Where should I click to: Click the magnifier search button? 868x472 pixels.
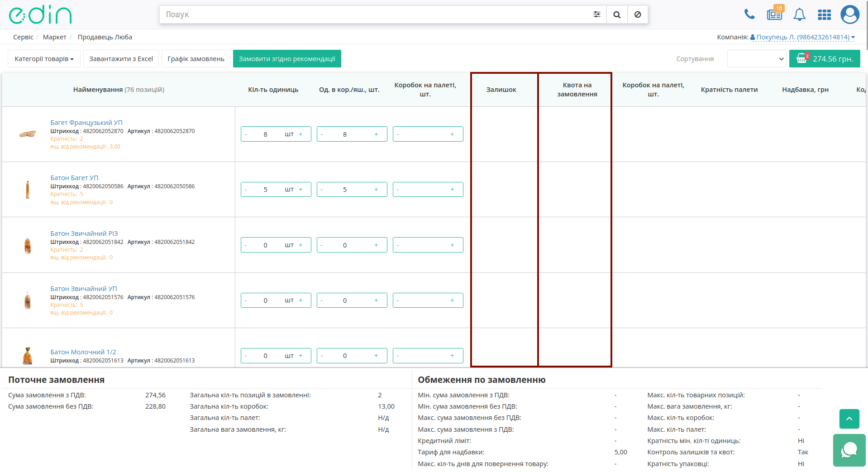tap(617, 14)
